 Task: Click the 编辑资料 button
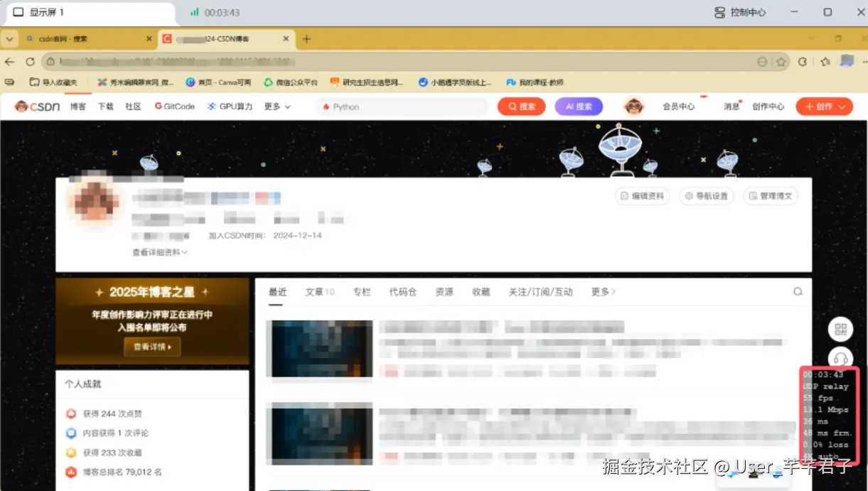point(643,196)
